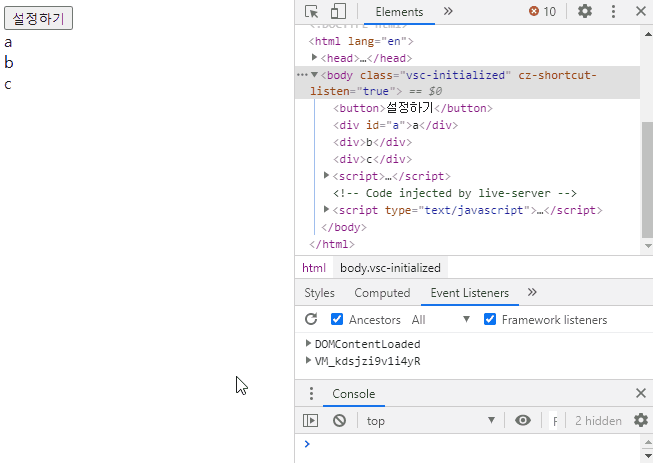
Task: Click the 설정하기 button on the page
Action: pyautogui.click(x=38, y=18)
